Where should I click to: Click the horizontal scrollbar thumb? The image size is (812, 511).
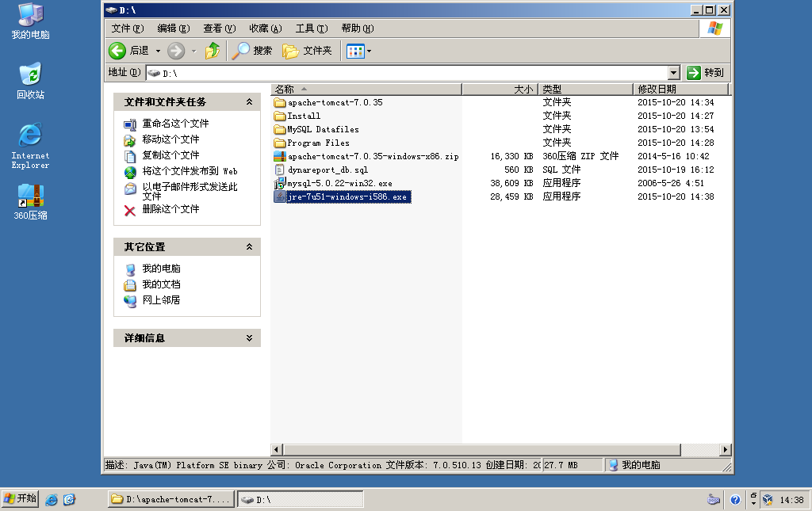pyautogui.click(x=481, y=450)
